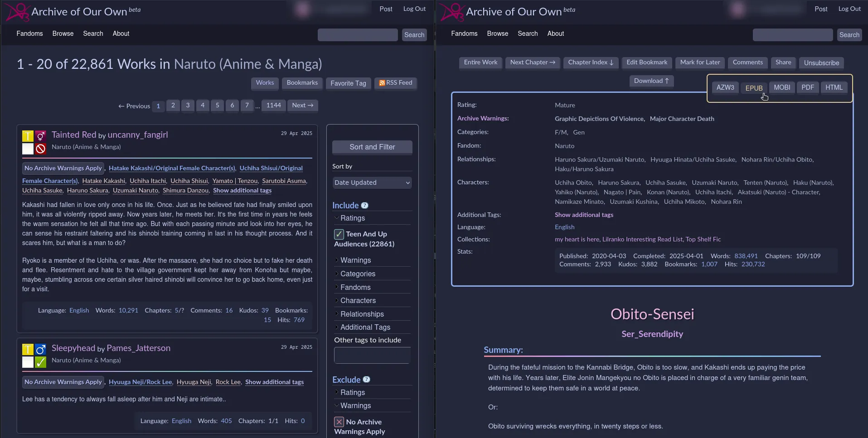Click Tainted Red's F/M category icon
868x438 pixels.
tap(40, 136)
